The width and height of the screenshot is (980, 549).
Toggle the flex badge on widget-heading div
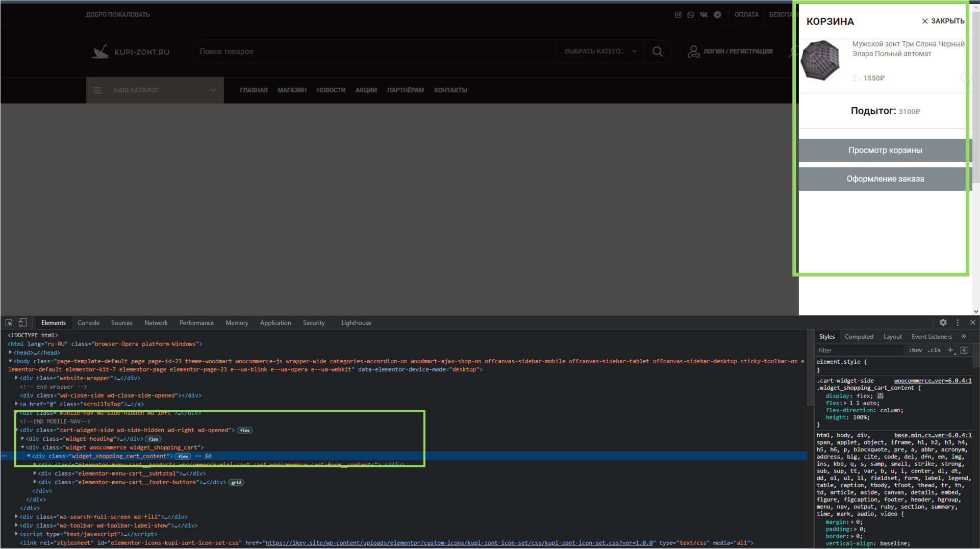tap(154, 439)
